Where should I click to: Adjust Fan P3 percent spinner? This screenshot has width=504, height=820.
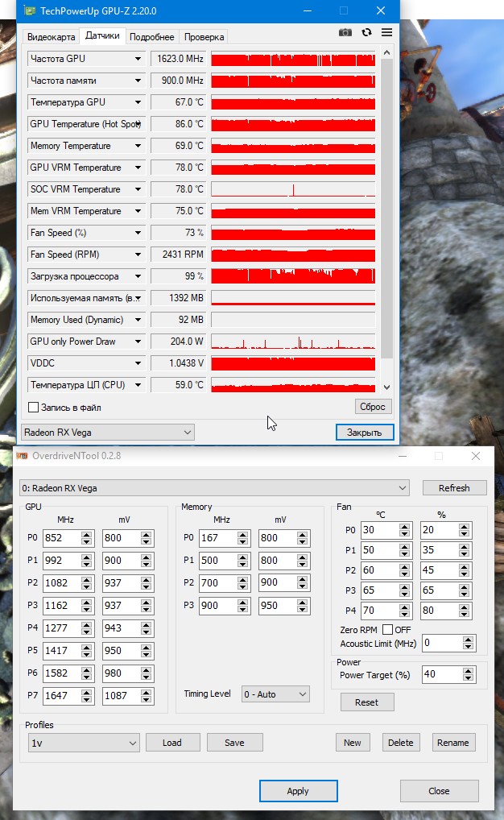point(465,590)
